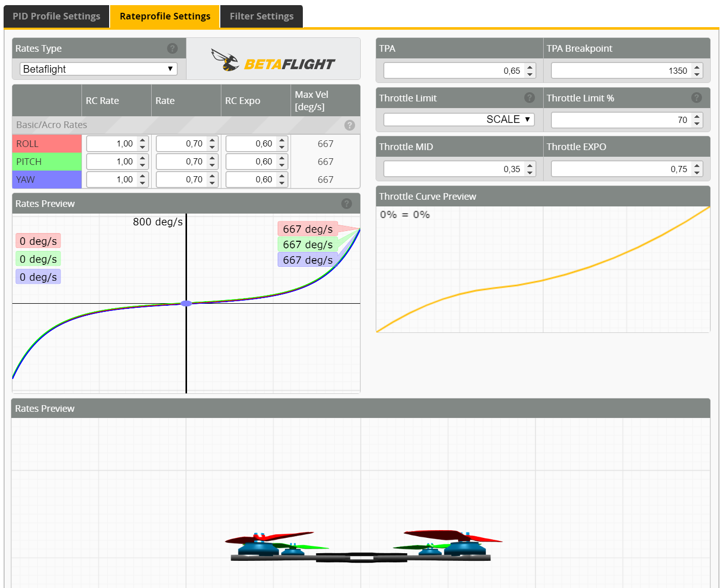This screenshot has width=722, height=588.
Task: Increase the TPA value with stepper
Action: coord(530,67)
